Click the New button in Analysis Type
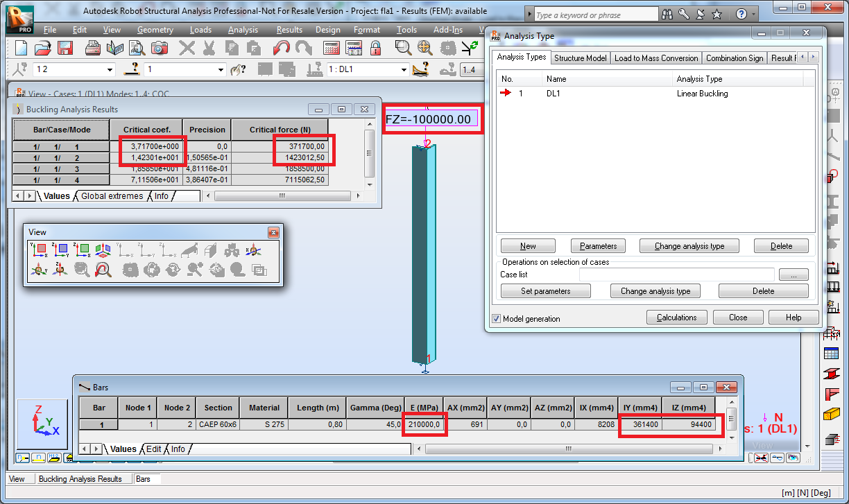849x504 pixels. [528, 246]
